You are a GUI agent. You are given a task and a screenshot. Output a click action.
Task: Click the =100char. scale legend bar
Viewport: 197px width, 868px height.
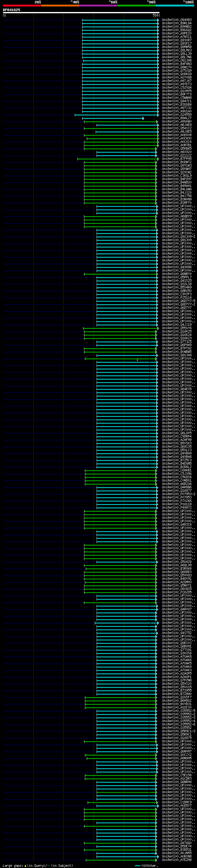(137, 866)
